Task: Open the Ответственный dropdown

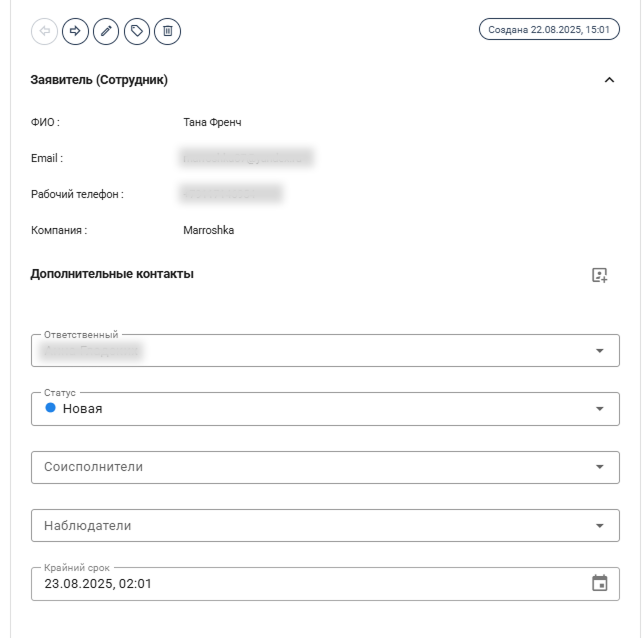Action: pos(325,350)
